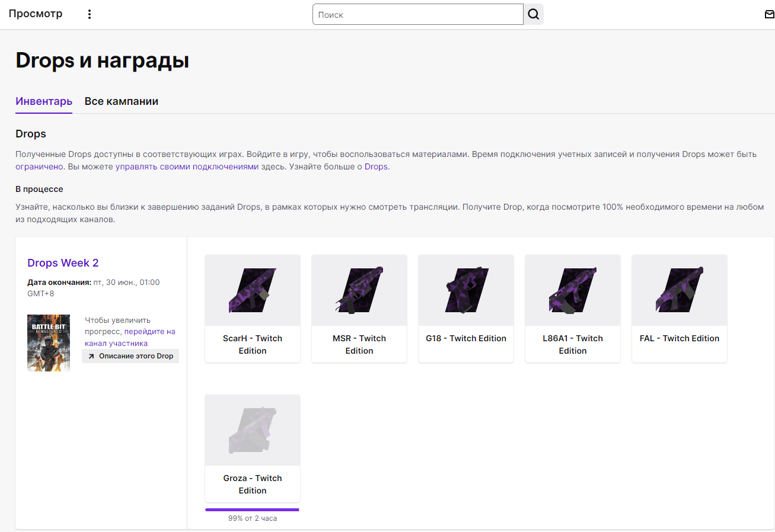This screenshot has height=532, width=775.
Task: Select the L86A1 Twitch Edition drop image
Action: coord(573,290)
